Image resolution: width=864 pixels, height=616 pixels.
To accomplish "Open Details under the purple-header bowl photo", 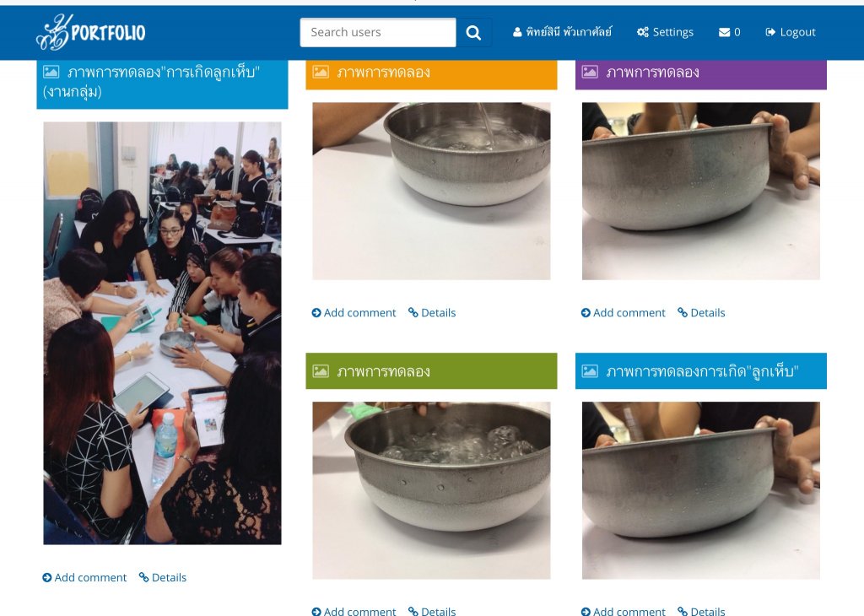I will (x=701, y=313).
